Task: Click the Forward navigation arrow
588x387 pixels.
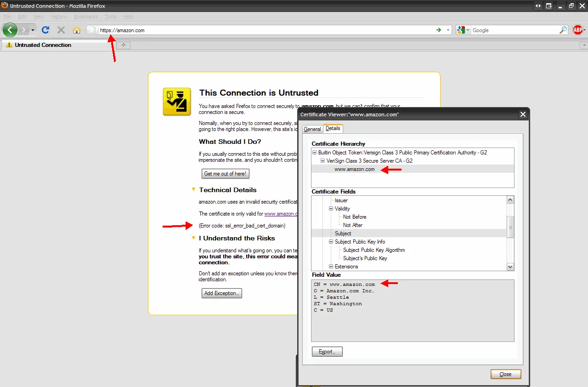Action: point(23,30)
